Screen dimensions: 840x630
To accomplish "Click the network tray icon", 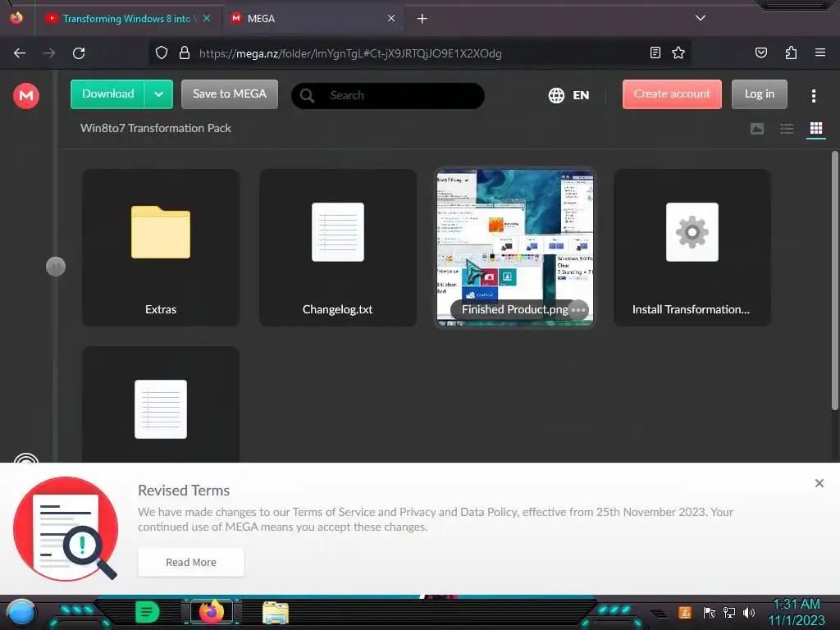I will [x=729, y=612].
